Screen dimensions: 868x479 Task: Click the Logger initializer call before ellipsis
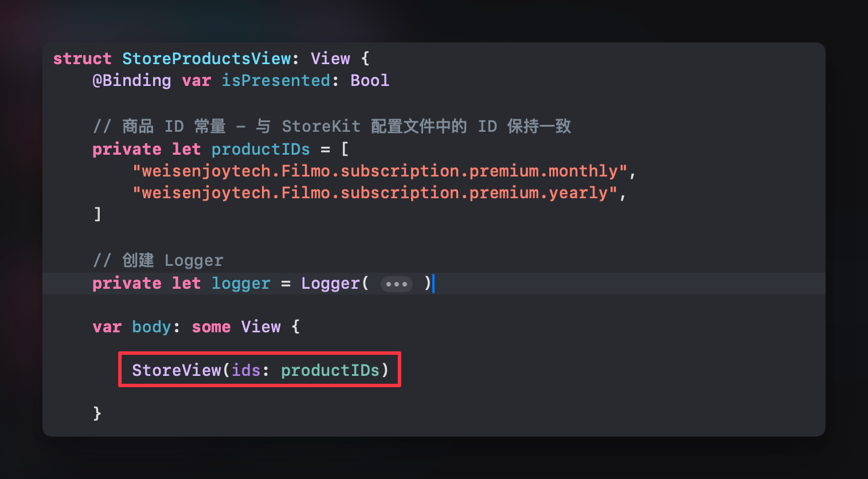coord(330,284)
